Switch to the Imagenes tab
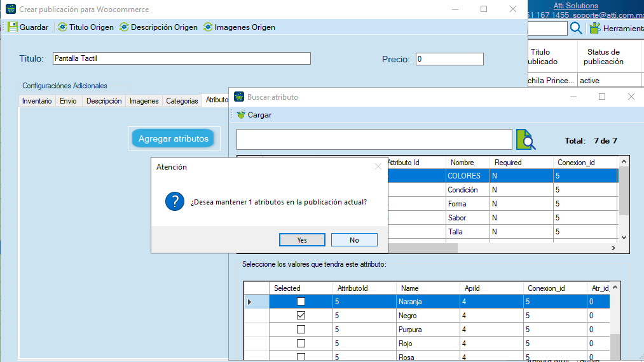Screen dimensions: 644x362 144,101
